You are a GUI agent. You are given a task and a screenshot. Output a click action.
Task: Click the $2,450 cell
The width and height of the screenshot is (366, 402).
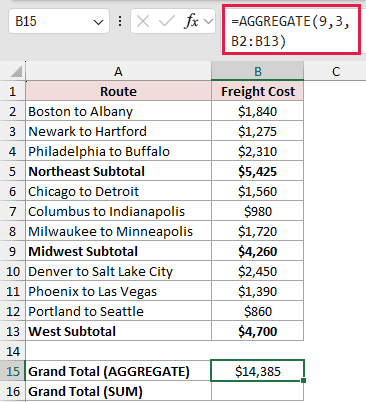pyautogui.click(x=258, y=271)
